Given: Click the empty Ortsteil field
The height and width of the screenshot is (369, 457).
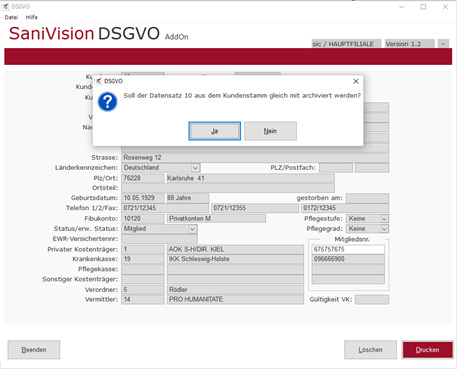Looking at the screenshot, I should [x=228, y=188].
